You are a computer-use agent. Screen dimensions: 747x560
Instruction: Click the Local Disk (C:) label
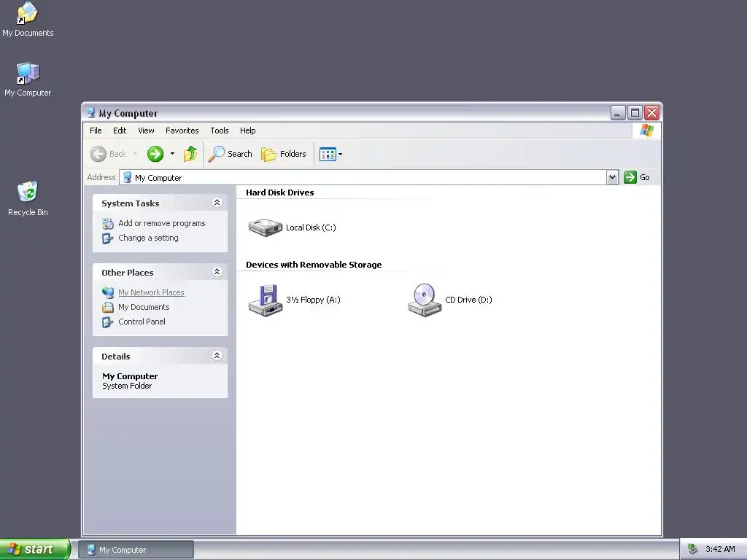point(311,227)
